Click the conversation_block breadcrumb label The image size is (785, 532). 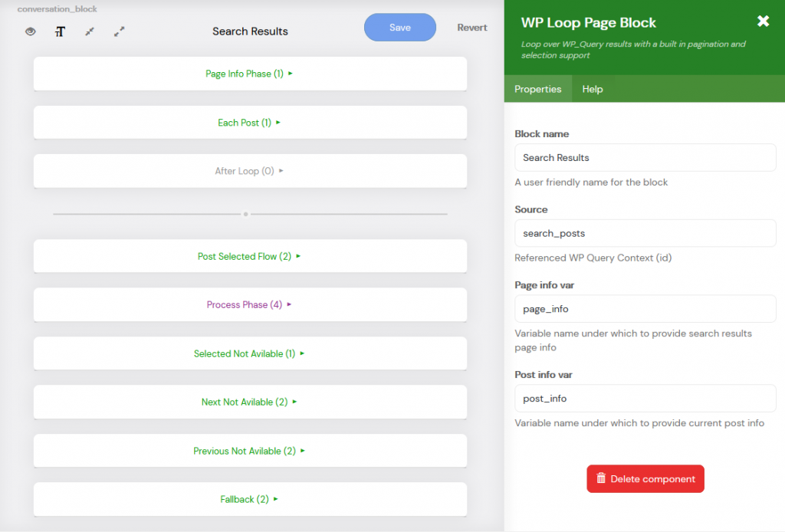(x=57, y=9)
